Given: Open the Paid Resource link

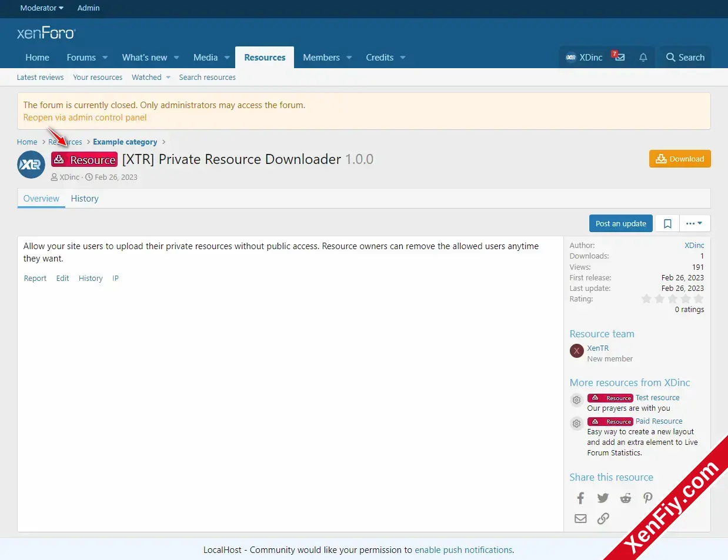Looking at the screenshot, I should tap(659, 421).
